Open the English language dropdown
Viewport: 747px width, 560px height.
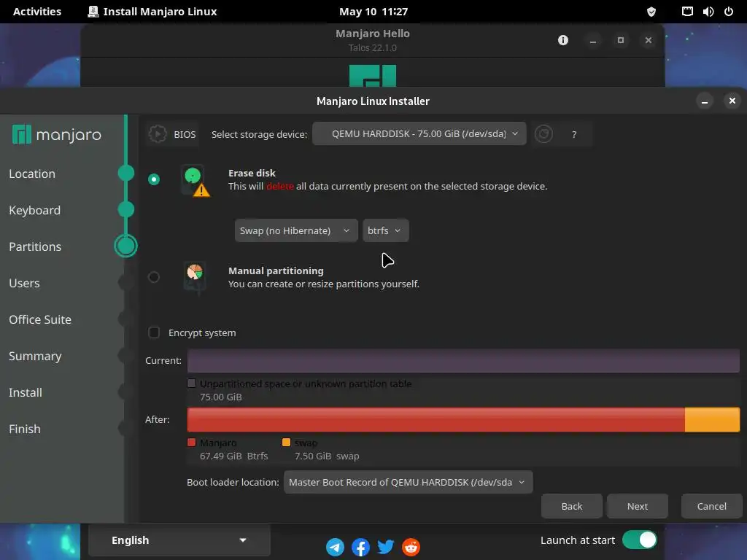[x=179, y=540]
